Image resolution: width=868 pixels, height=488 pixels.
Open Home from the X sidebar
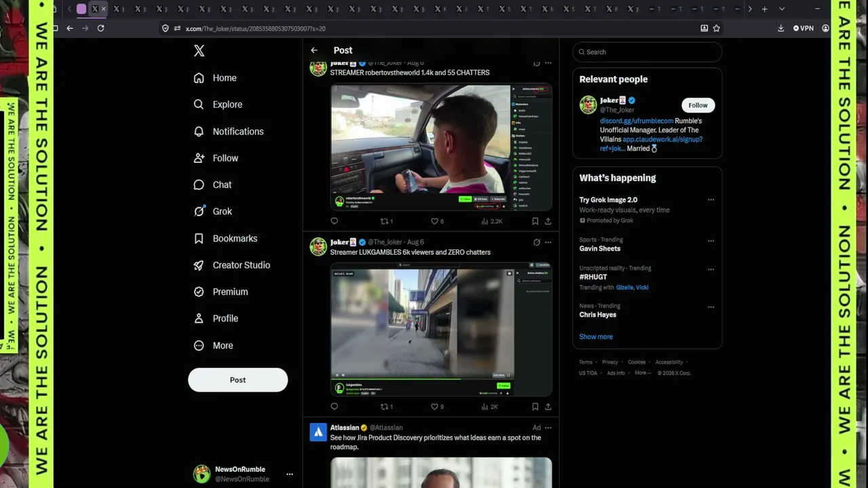pyautogui.click(x=215, y=78)
